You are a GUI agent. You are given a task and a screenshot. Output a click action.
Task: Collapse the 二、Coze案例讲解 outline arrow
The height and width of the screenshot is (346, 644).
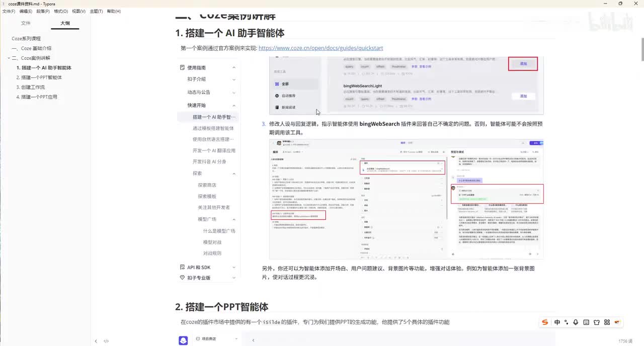pos(9,58)
